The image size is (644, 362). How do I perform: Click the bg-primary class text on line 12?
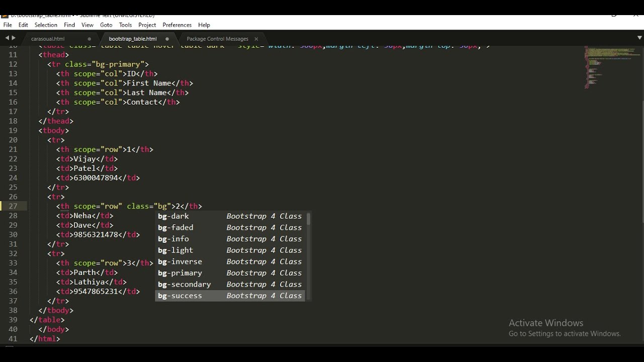[x=118, y=64]
